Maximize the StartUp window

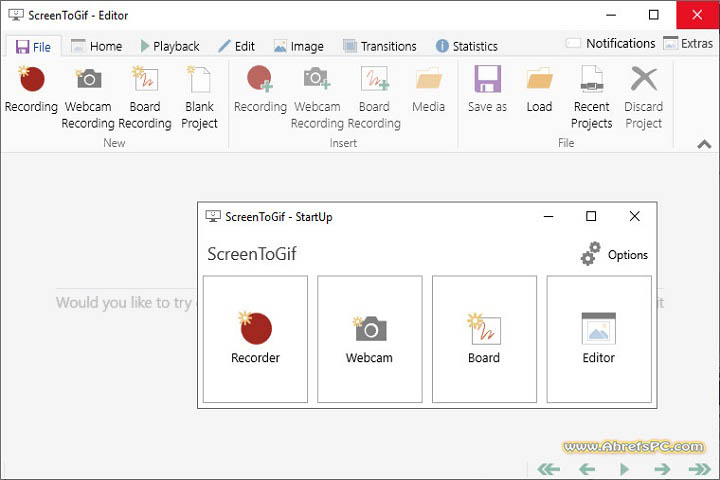pos(591,216)
